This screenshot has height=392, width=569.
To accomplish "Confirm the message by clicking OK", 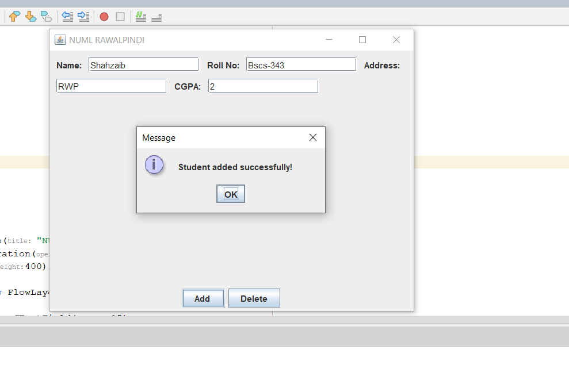I will coord(231,194).
